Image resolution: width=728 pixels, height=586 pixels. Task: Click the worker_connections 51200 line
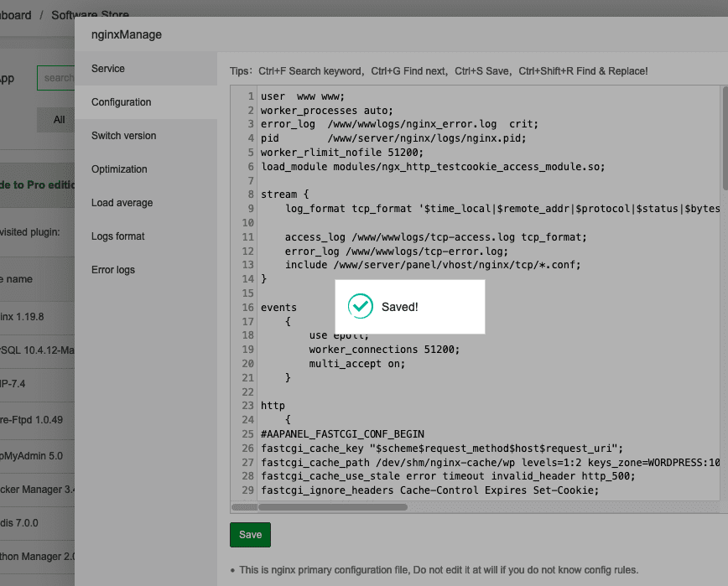point(384,350)
